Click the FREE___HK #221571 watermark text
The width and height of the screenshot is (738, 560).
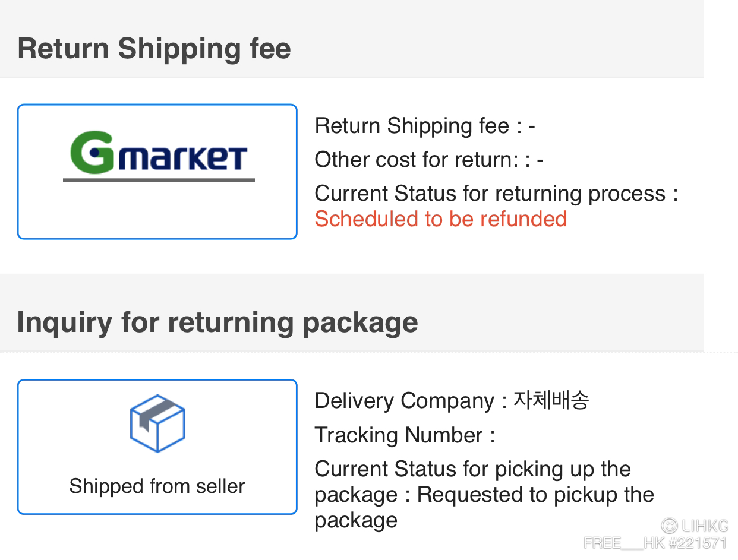(655, 543)
